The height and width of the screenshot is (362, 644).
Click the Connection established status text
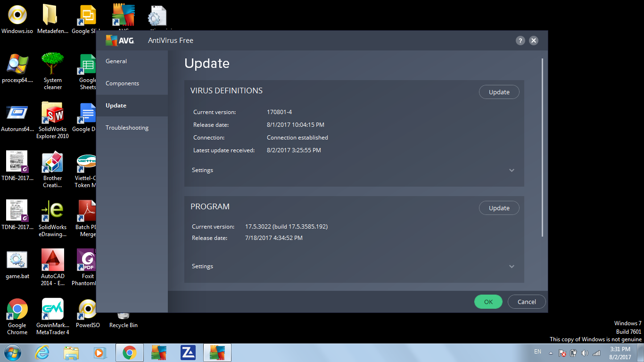click(297, 138)
